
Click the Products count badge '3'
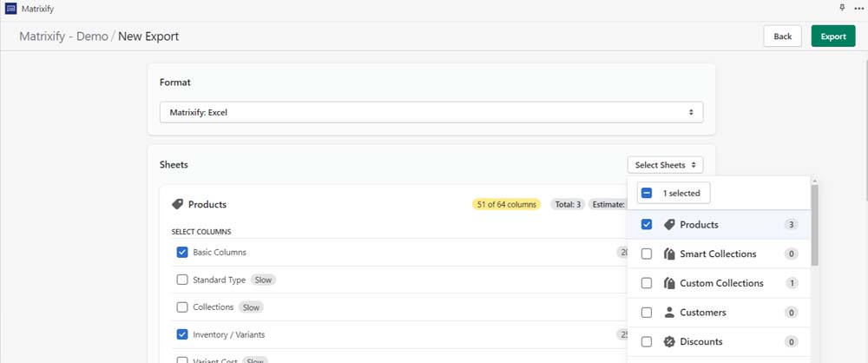[x=792, y=224]
